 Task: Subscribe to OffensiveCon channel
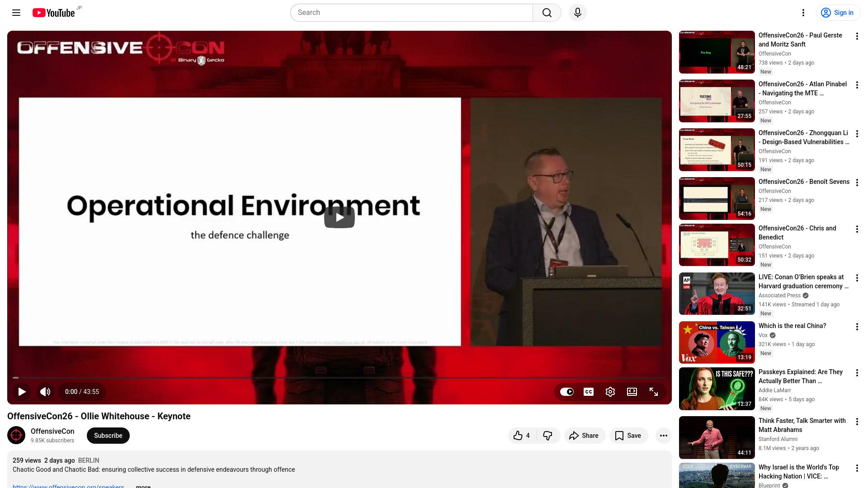click(108, 436)
